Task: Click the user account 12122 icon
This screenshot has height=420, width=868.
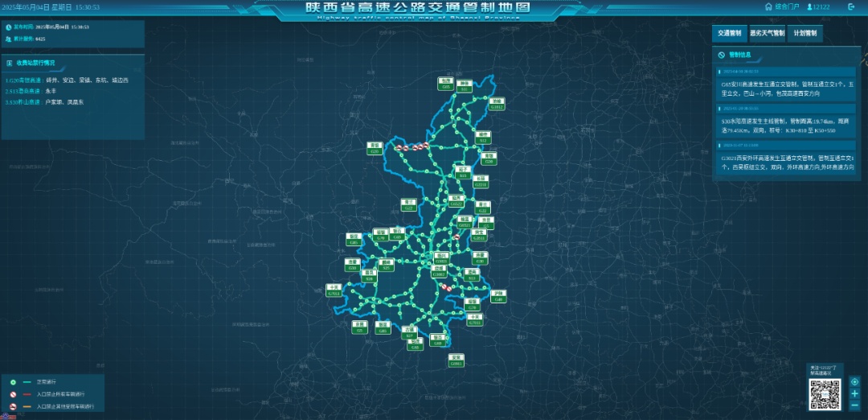Action: click(x=809, y=7)
